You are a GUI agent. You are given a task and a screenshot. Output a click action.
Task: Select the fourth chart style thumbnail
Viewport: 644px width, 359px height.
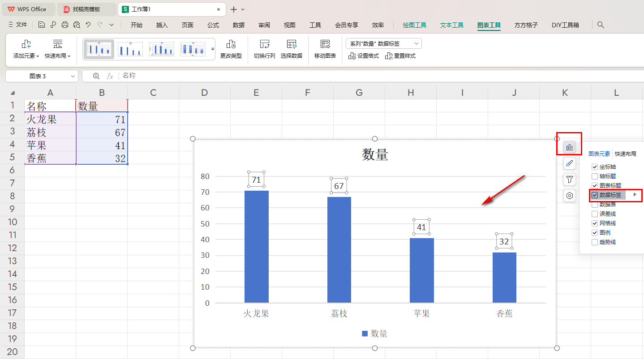193,49
